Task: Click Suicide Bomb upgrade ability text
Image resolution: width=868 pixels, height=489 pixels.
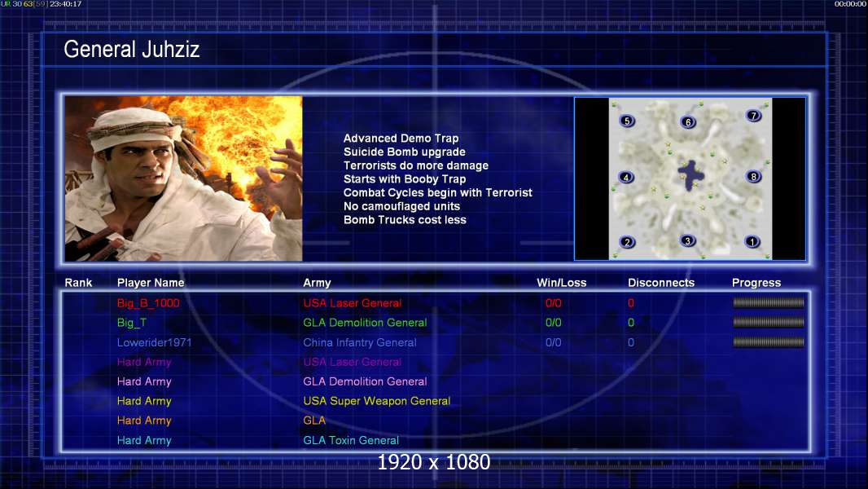Action: click(x=404, y=152)
